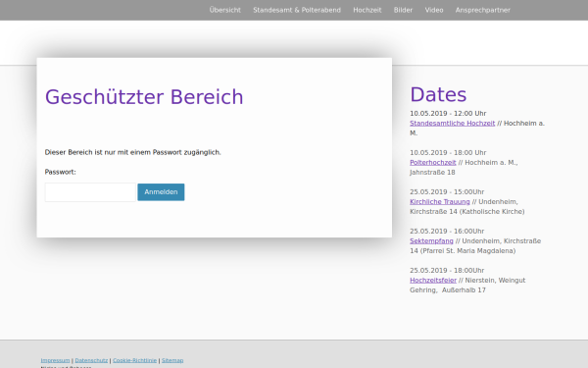
Task: Click the Anmelden button
Action: pos(161,192)
